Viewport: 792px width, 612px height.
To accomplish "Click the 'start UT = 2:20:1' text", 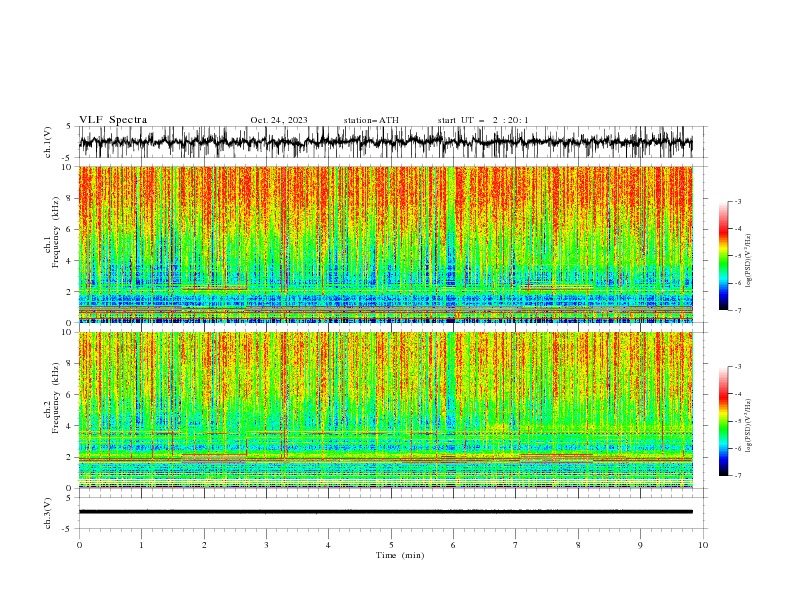I will coord(483,120).
